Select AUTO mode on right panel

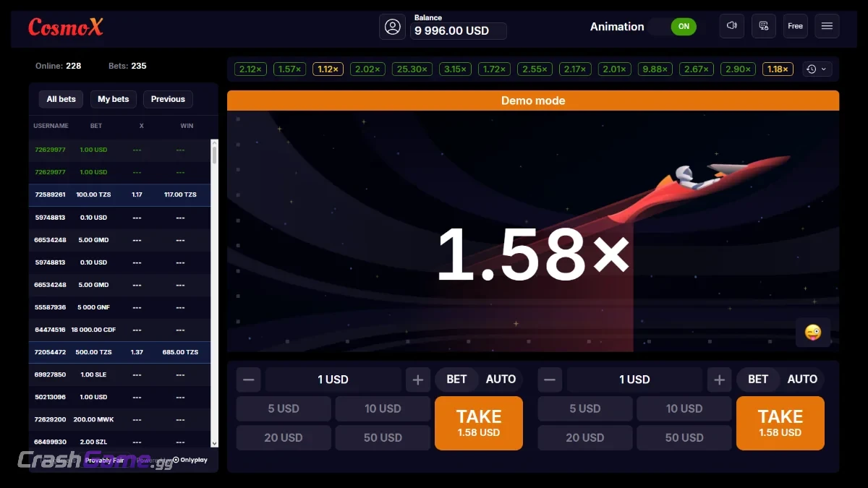pos(802,379)
